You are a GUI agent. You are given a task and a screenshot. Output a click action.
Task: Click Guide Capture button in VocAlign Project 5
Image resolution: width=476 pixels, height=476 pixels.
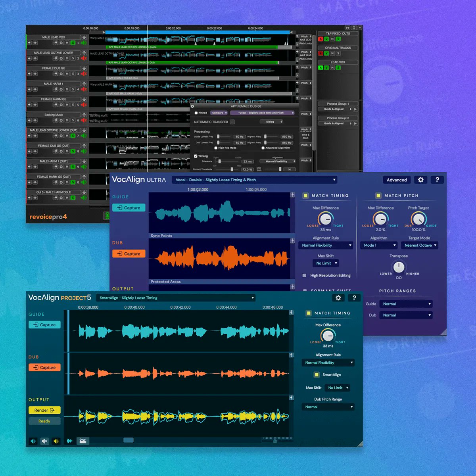44,325
